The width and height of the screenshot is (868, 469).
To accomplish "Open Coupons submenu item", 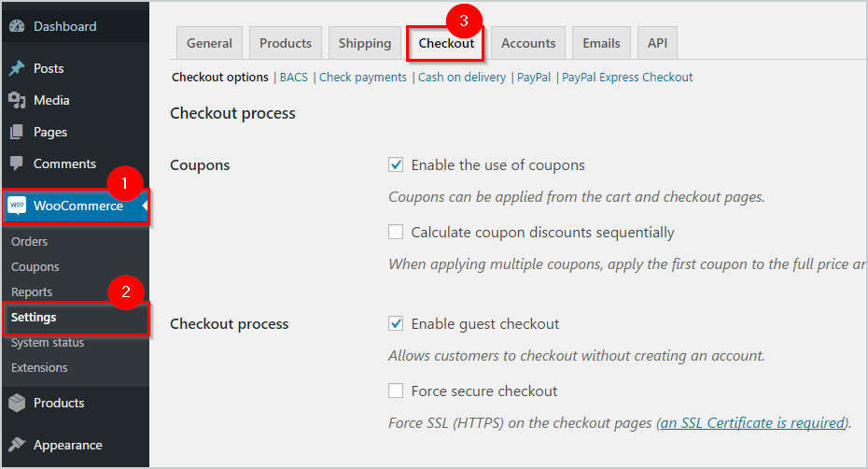I will (x=35, y=266).
